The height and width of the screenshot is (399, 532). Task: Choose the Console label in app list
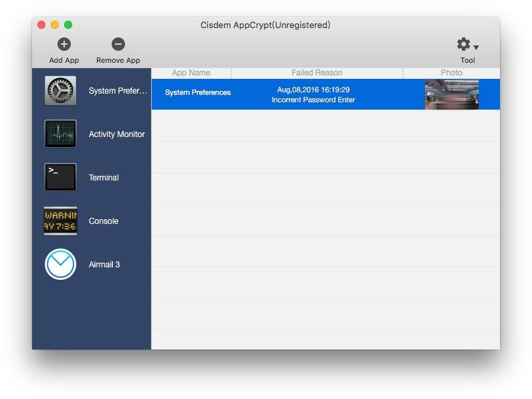[x=104, y=221]
